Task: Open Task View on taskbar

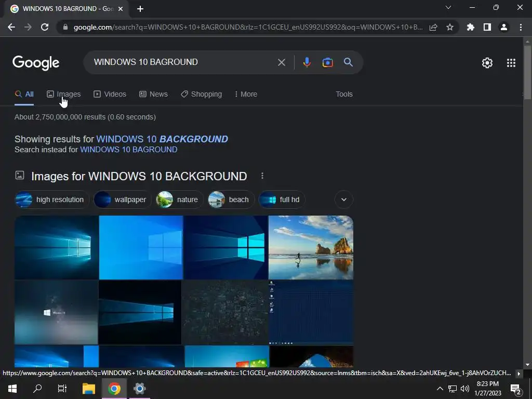Action: [x=62, y=389]
